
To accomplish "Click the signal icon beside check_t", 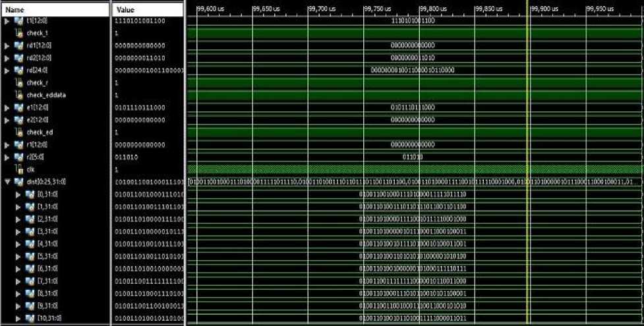I will click(18, 33).
